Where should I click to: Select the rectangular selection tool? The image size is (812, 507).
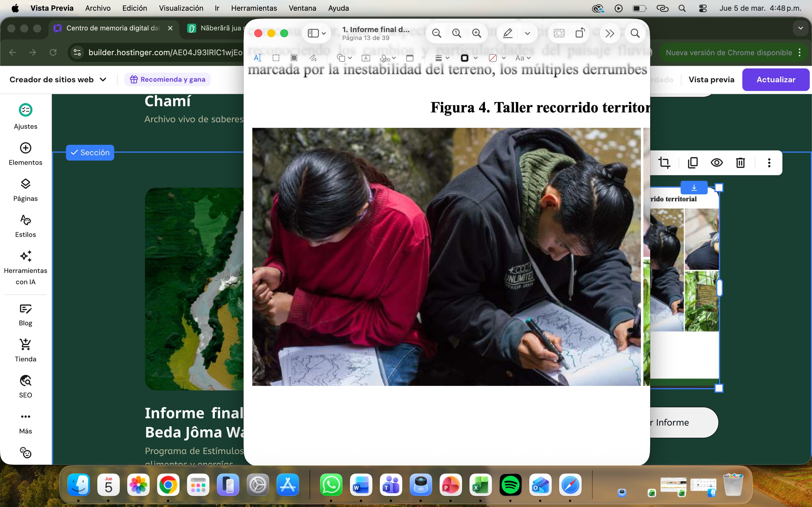(276, 58)
